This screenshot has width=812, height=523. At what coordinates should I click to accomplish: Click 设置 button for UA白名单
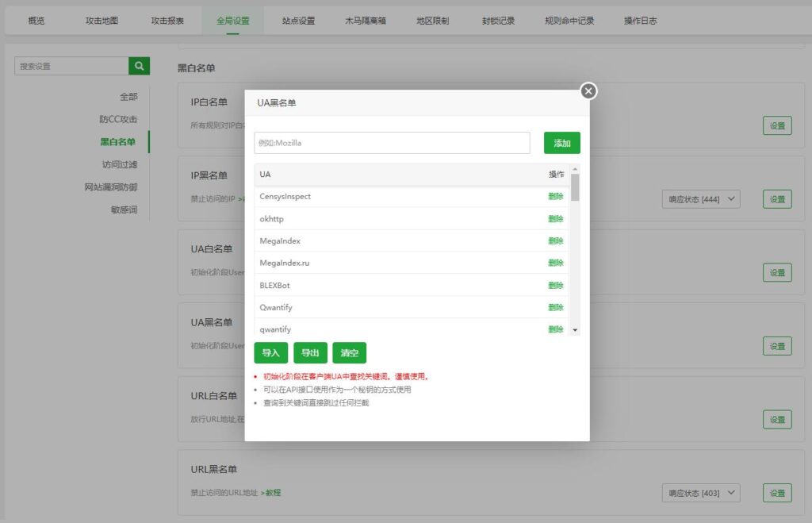click(777, 273)
